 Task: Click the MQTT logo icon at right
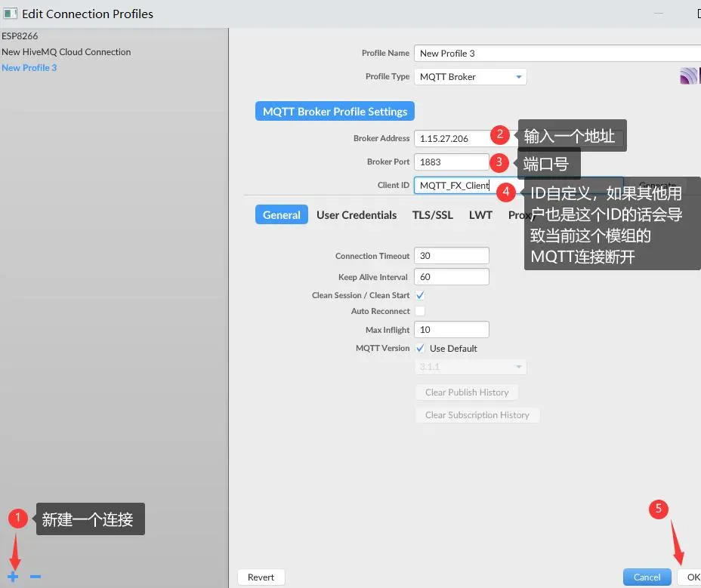tap(689, 75)
